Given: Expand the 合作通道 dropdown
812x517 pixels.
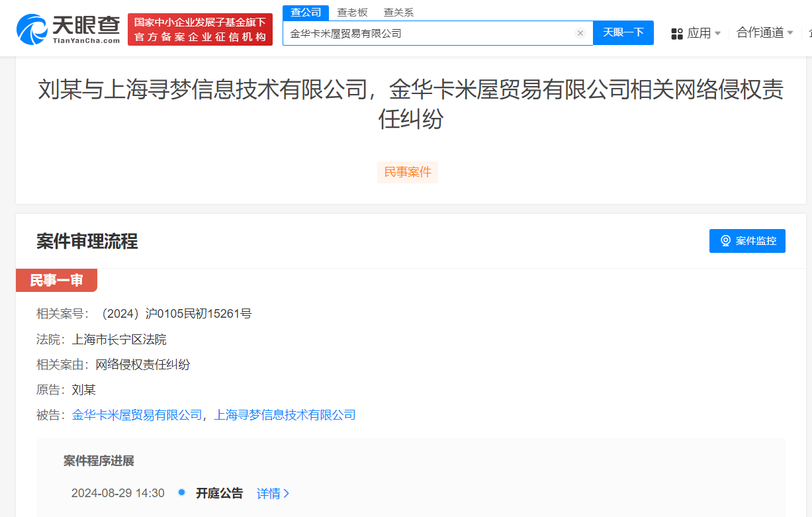Looking at the screenshot, I should 760,33.
